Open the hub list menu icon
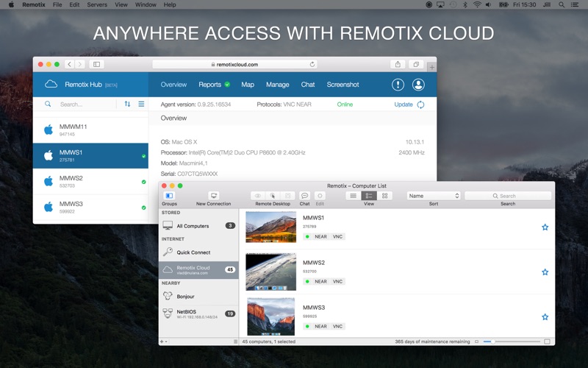588x368 pixels. point(141,104)
